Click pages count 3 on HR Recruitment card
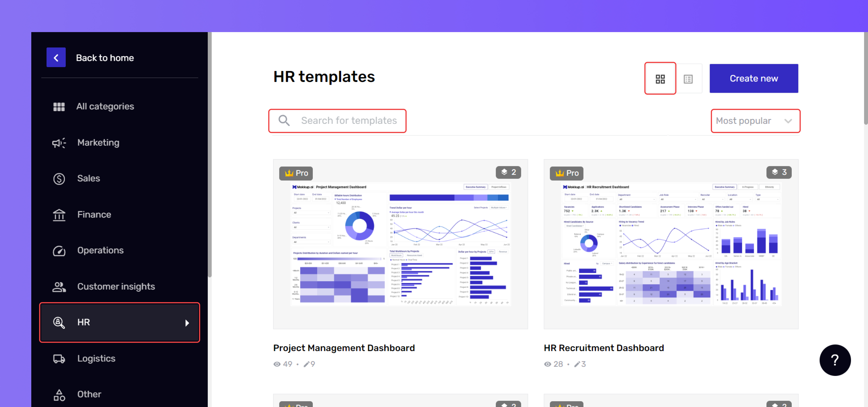868x407 pixels. coord(779,172)
